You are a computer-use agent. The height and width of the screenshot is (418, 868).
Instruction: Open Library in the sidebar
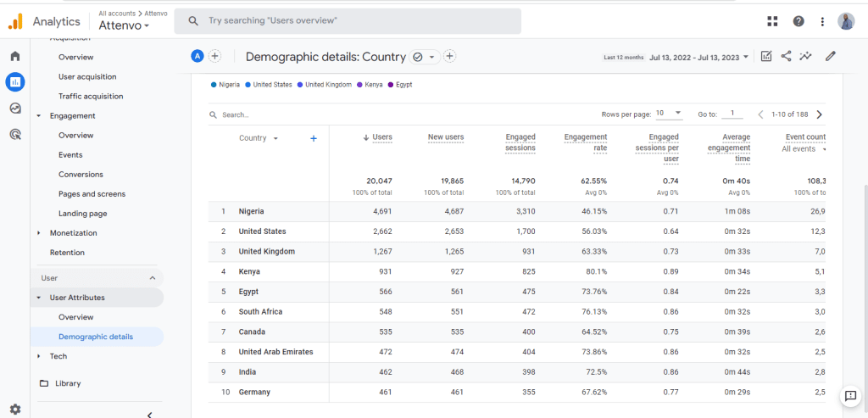[x=68, y=383]
